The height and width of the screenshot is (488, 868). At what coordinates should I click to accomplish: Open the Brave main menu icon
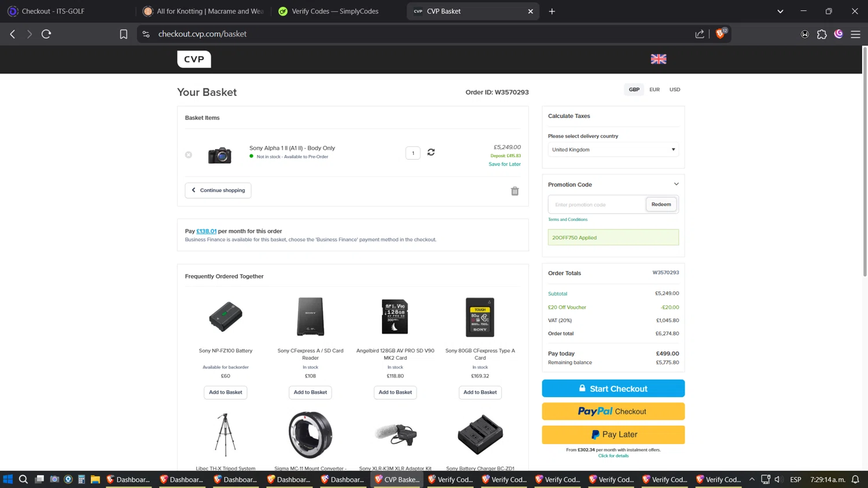pos(855,34)
